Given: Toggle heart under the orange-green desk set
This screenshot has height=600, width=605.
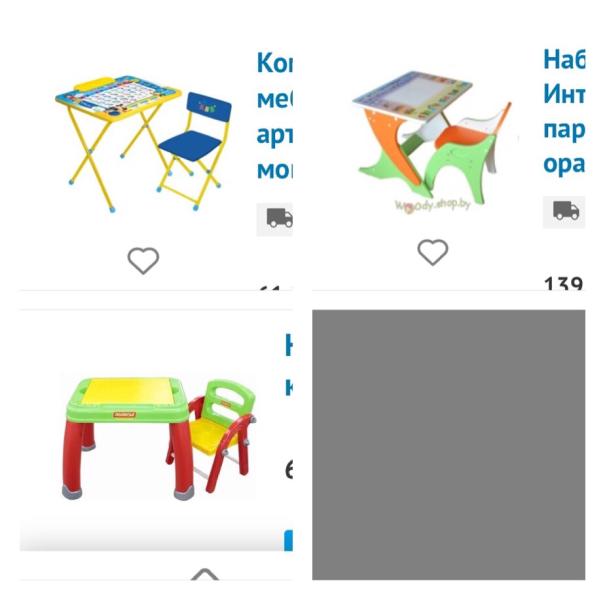Looking at the screenshot, I should 433,252.
